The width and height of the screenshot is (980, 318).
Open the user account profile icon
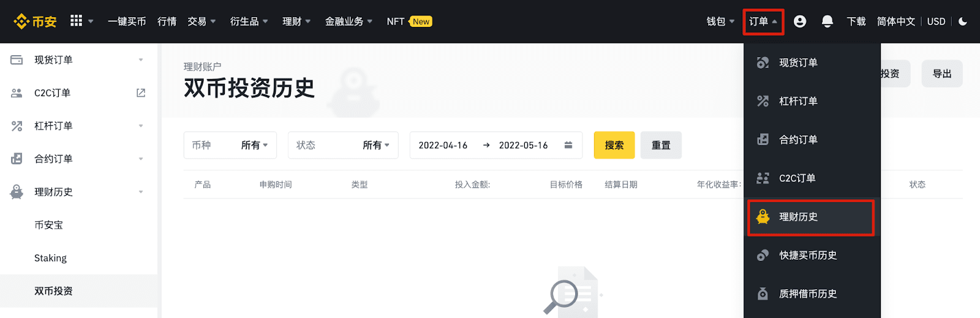[800, 21]
